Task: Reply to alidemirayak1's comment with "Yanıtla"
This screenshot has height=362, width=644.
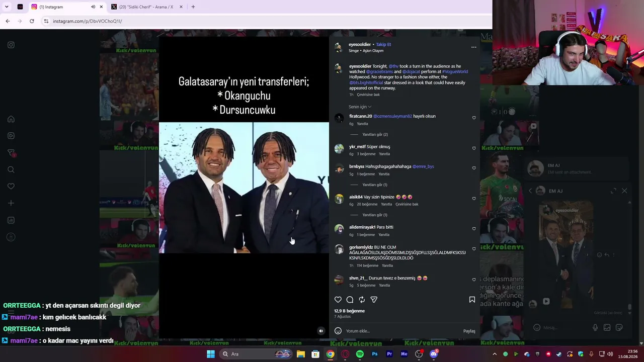Action: tap(384, 235)
